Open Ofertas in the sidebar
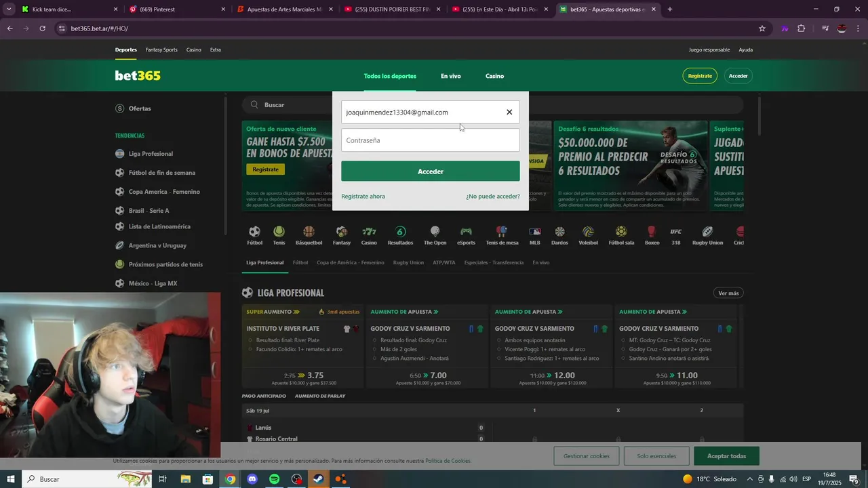868x488 pixels. coord(140,108)
